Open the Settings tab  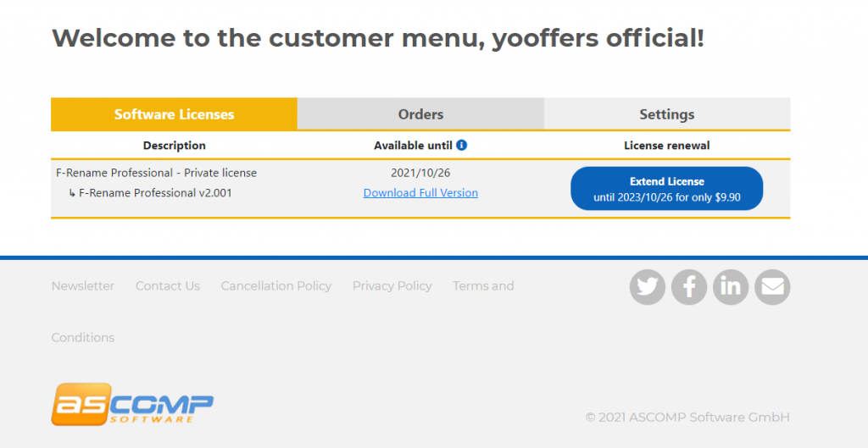pyautogui.click(x=667, y=114)
